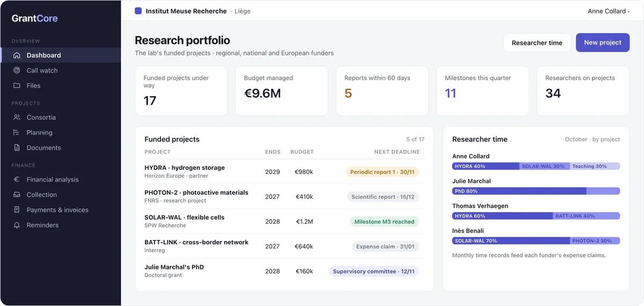Click the Collection inbox icon
The height and width of the screenshot is (306, 644).
17,195
